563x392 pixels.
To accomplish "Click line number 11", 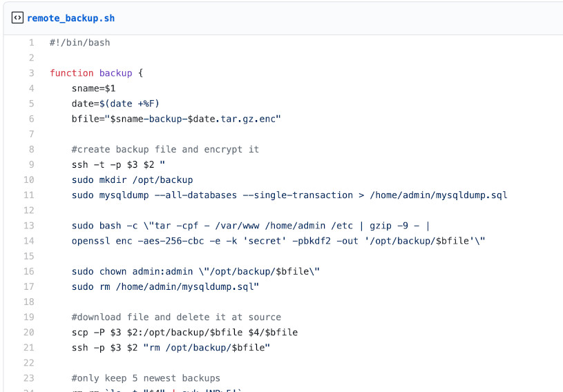I will click(x=29, y=195).
